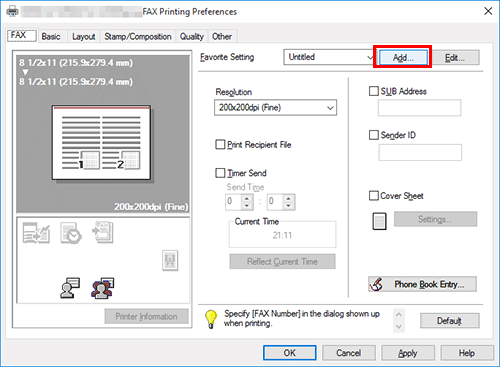Toggle the Timer Send checkbox
The image size is (500, 367).
coord(220,173)
